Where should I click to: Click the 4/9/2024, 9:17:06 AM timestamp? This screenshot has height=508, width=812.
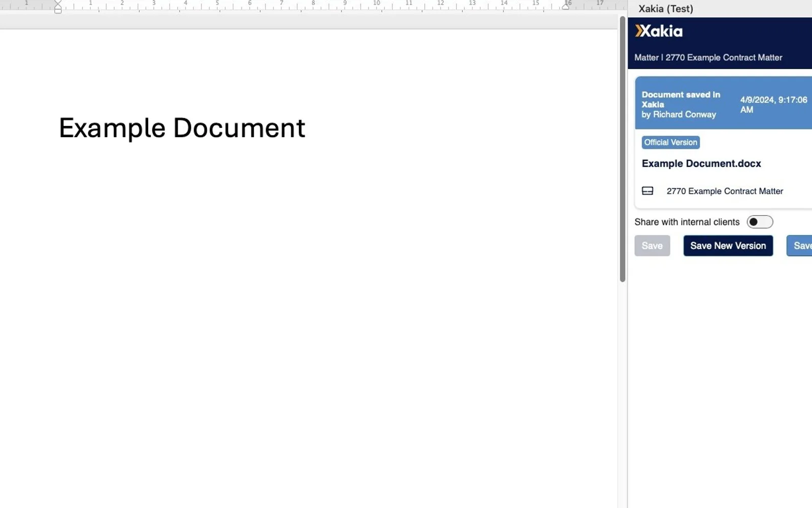773,105
